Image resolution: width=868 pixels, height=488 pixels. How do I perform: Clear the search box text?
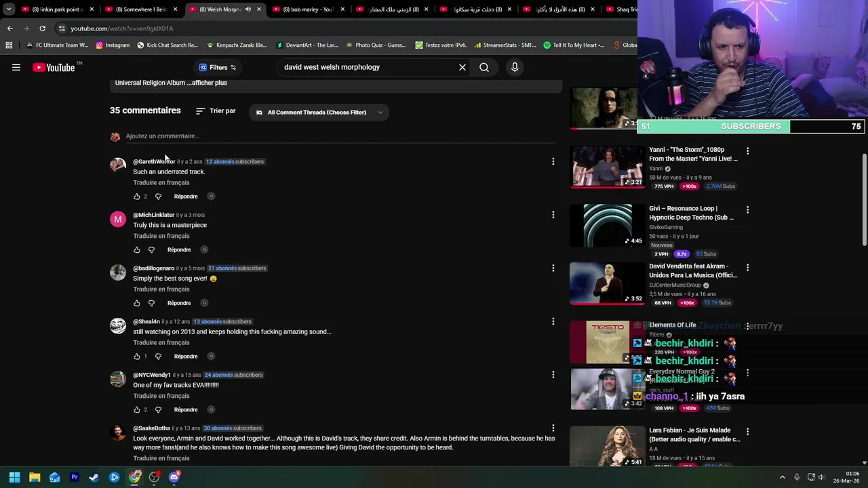tap(462, 67)
